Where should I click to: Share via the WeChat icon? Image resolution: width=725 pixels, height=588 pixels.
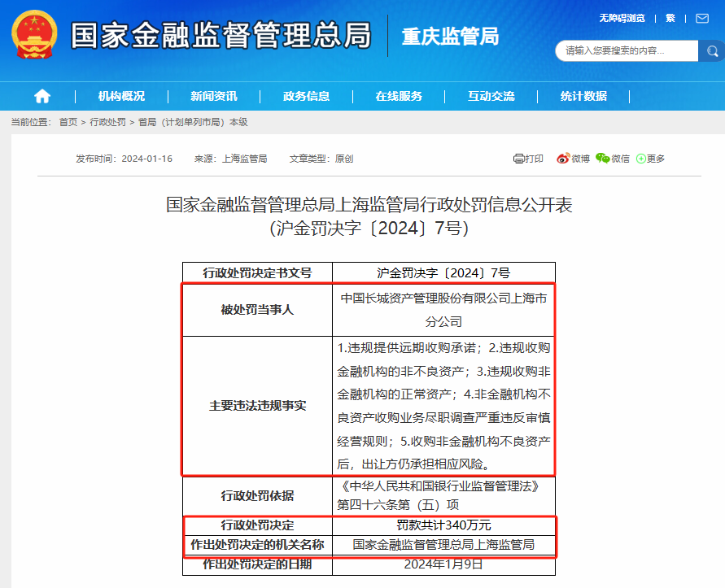pyautogui.click(x=602, y=159)
